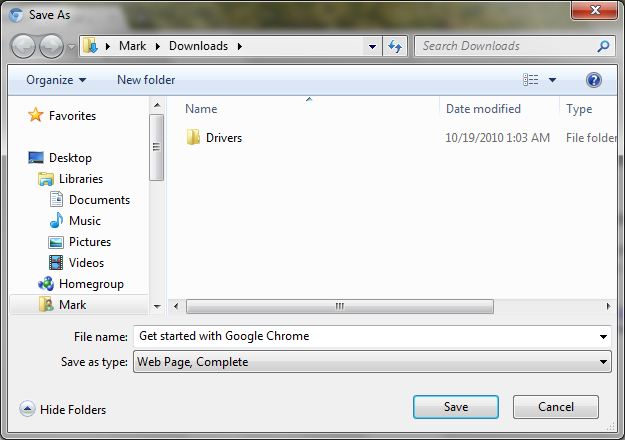Screen dimensions: 625x440
Task: Click the search magnifier icon
Action: point(603,46)
